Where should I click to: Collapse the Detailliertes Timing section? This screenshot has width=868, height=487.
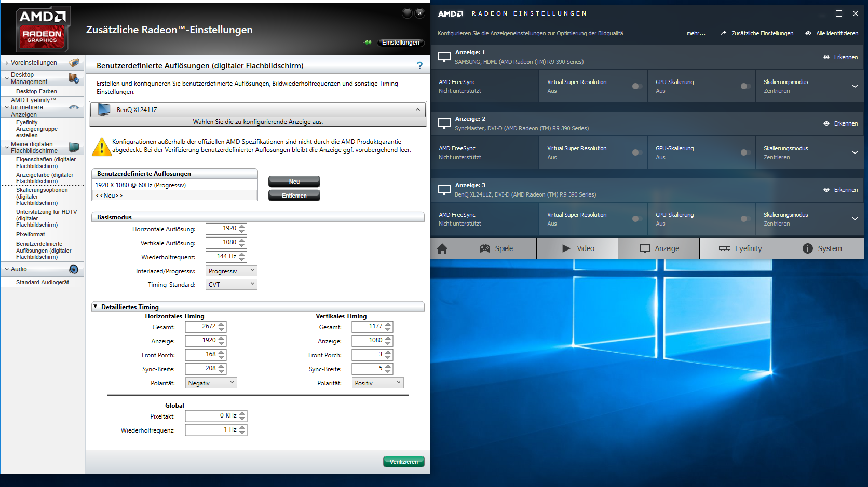pyautogui.click(x=96, y=307)
